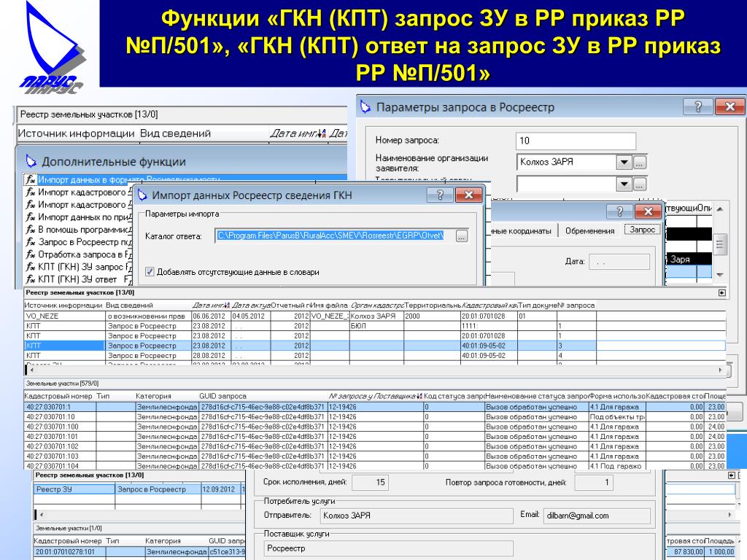This screenshot has height=560, width=747.
Task: Select registry row VO_NEZE
Action: click(x=374, y=316)
